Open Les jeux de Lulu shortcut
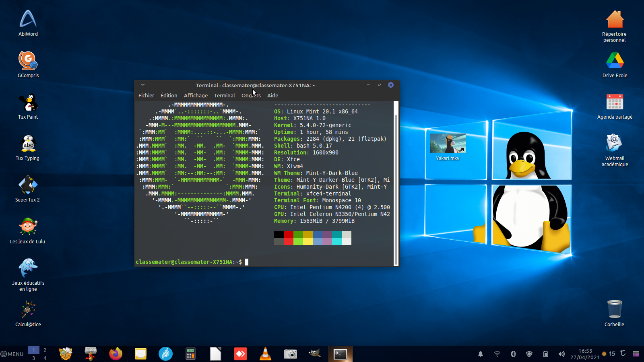This screenshot has width=644, height=362. click(28, 230)
